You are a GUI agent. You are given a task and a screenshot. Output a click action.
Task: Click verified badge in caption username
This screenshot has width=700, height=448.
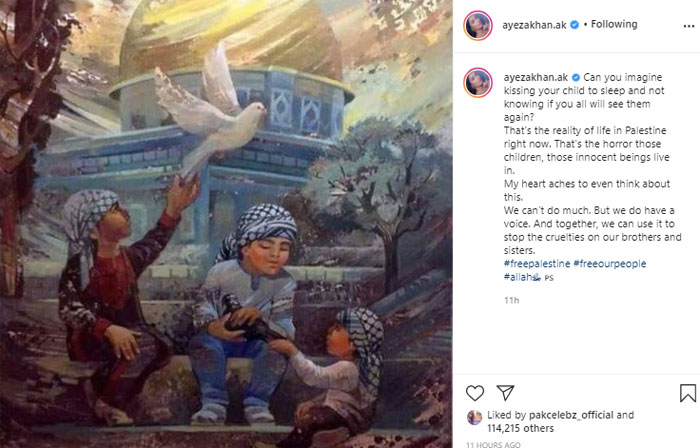(x=576, y=77)
